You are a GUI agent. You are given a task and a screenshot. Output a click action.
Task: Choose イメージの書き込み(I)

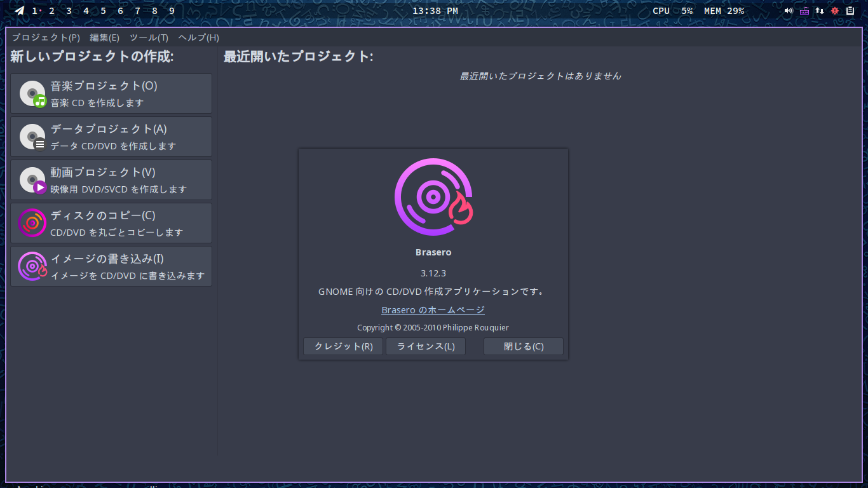[x=111, y=266]
